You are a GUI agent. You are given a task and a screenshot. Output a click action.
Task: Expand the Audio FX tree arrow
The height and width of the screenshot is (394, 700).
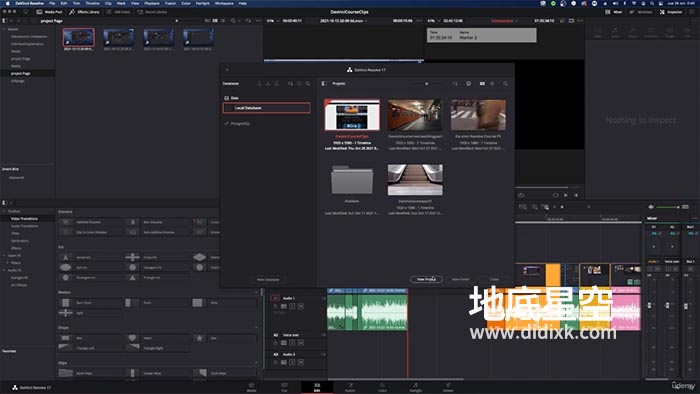pos(4,270)
